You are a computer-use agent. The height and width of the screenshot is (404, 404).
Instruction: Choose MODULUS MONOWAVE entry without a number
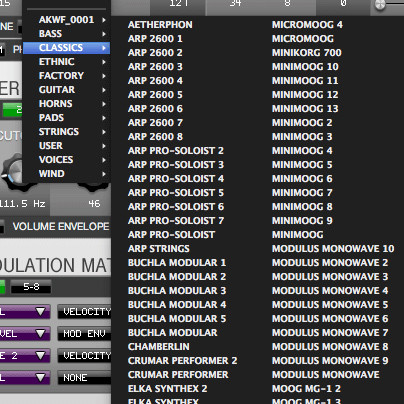click(x=326, y=375)
